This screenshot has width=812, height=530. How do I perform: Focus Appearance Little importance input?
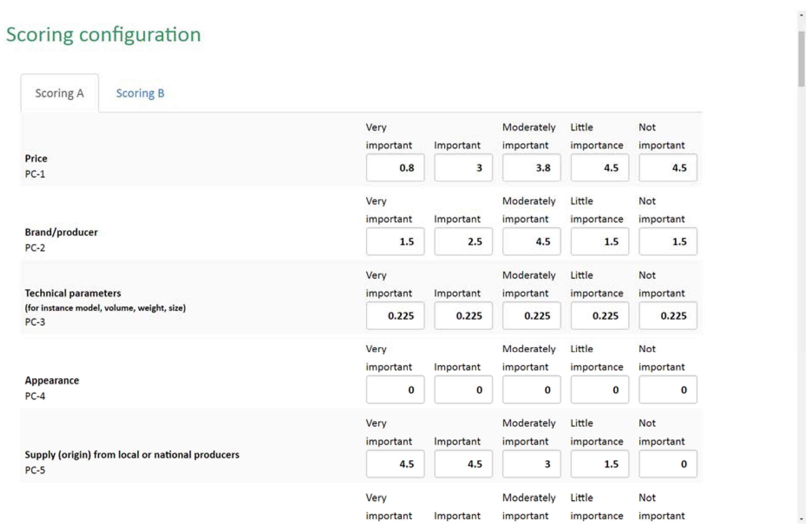point(600,390)
